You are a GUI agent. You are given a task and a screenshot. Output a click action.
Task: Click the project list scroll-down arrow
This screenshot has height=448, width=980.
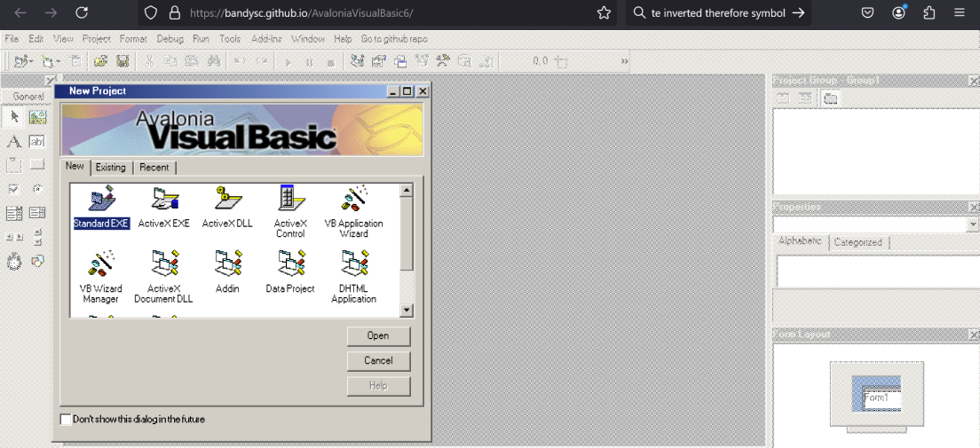pyautogui.click(x=407, y=310)
